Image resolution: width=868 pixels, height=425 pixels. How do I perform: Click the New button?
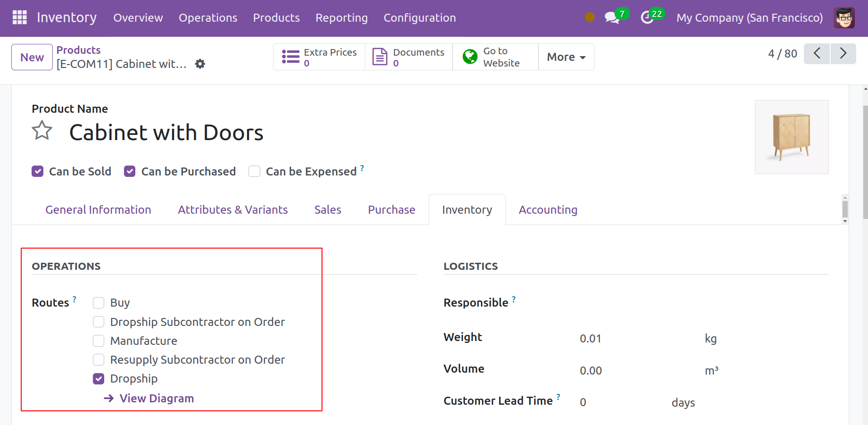32,57
